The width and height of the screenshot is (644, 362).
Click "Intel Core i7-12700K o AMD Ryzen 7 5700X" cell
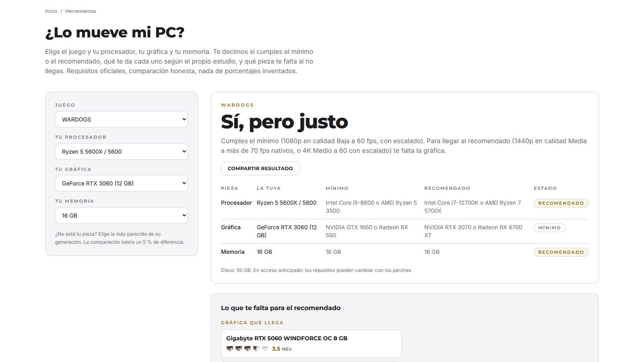tap(473, 207)
